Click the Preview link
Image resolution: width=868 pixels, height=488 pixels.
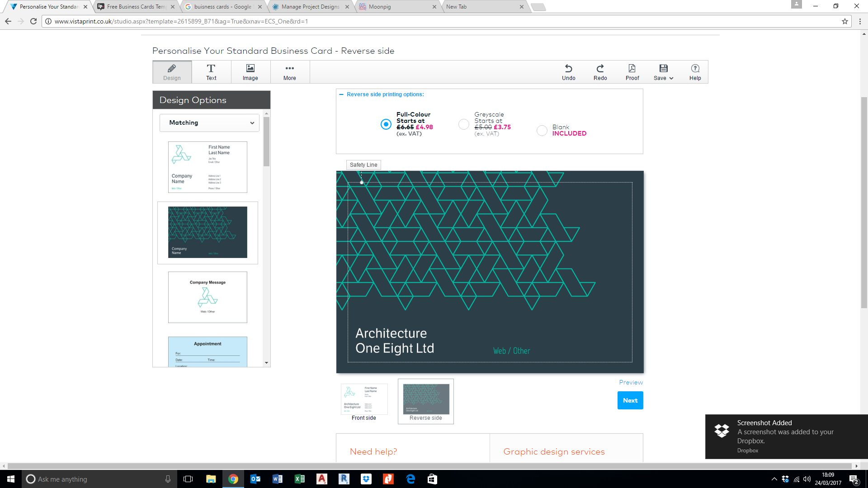point(631,382)
